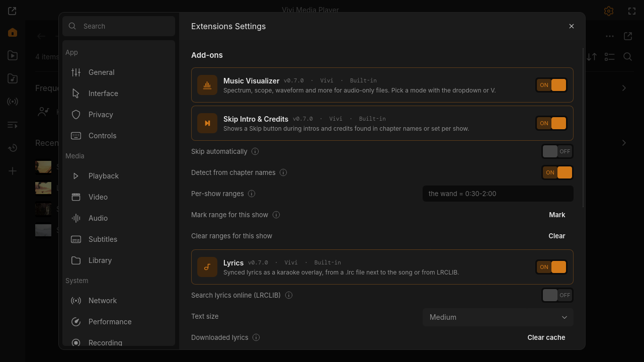Open Network settings category

pyautogui.click(x=119, y=301)
